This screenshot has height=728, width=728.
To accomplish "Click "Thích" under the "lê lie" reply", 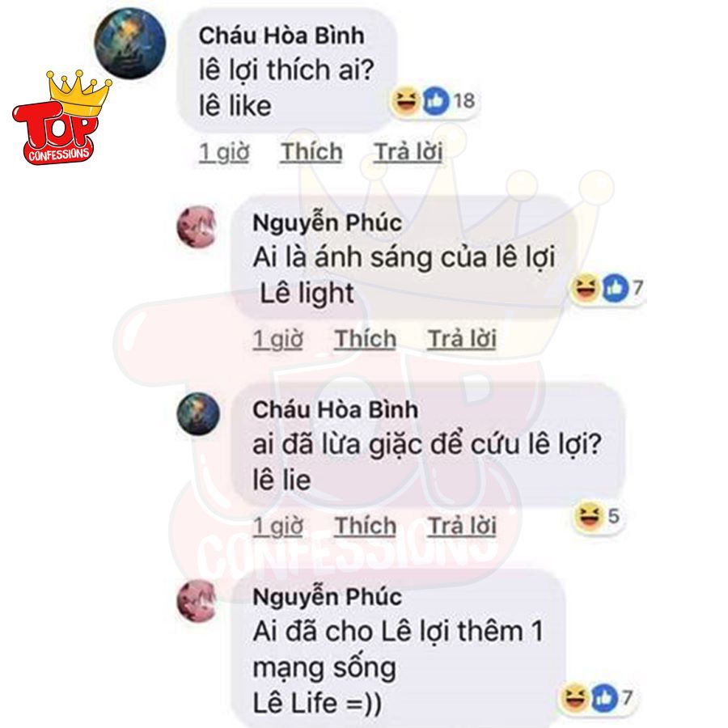I will tap(366, 526).
